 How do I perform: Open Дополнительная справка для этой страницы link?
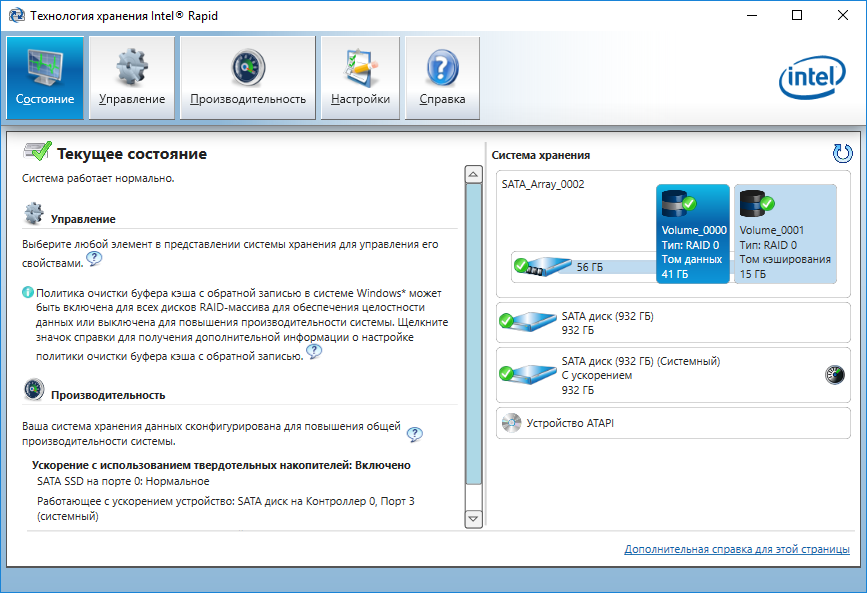pyautogui.click(x=737, y=549)
